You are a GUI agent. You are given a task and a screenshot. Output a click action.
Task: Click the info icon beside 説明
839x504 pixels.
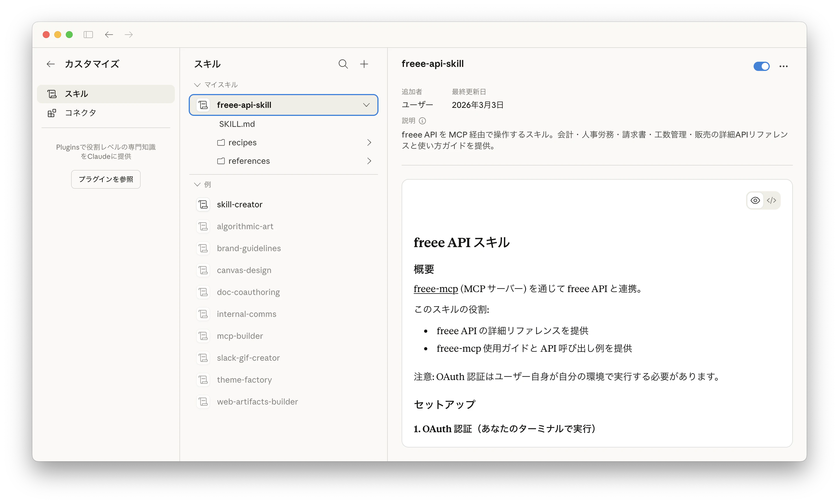pos(422,121)
